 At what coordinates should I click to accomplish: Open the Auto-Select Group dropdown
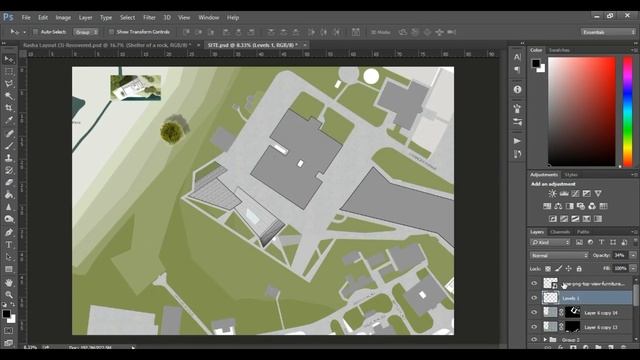pyautogui.click(x=86, y=32)
